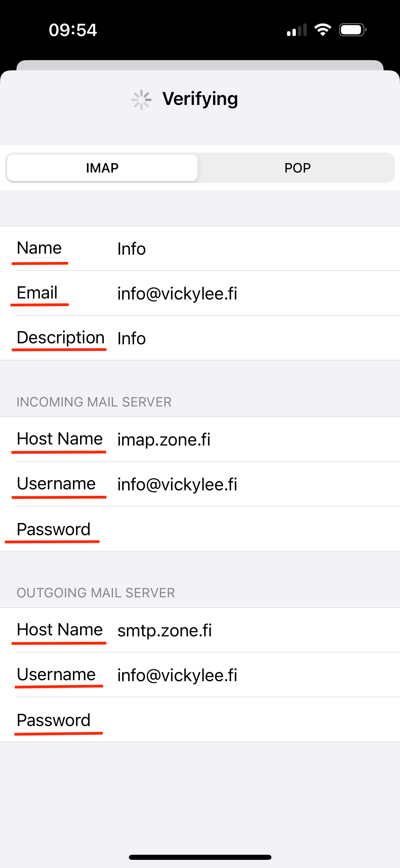This screenshot has height=868, width=400.
Task: Tap the Verifying spinner icon
Action: tap(141, 100)
